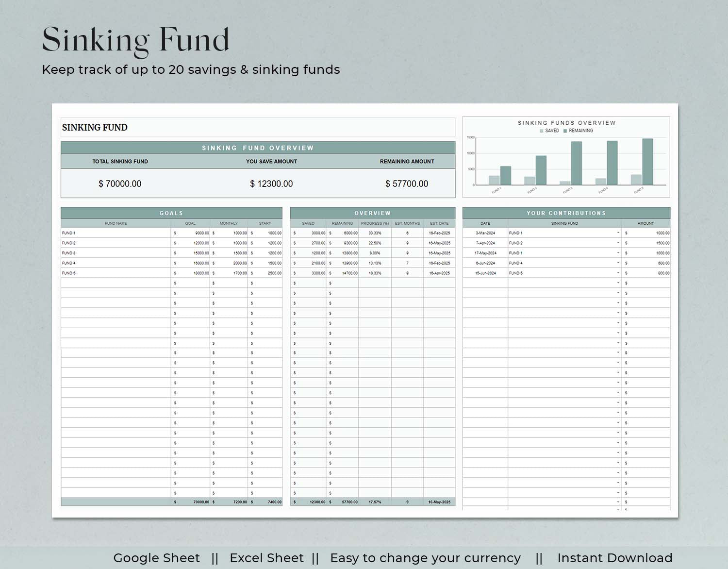The image size is (728, 569).
Task: Click the SAVED legend swatch in the chart
Action: pyautogui.click(x=542, y=131)
